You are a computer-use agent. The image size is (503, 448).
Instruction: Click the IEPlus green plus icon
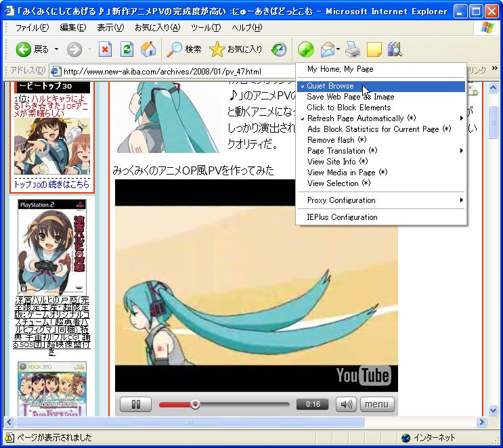[x=306, y=49]
